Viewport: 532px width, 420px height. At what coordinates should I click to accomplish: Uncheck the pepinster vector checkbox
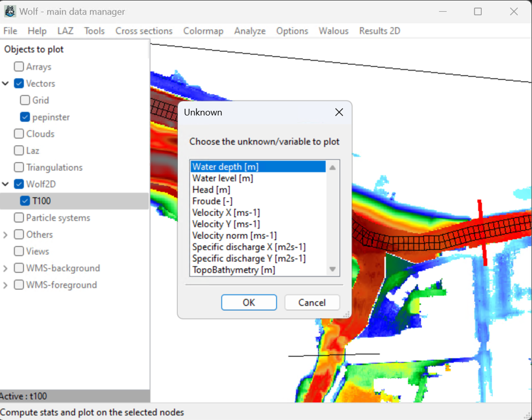click(25, 117)
